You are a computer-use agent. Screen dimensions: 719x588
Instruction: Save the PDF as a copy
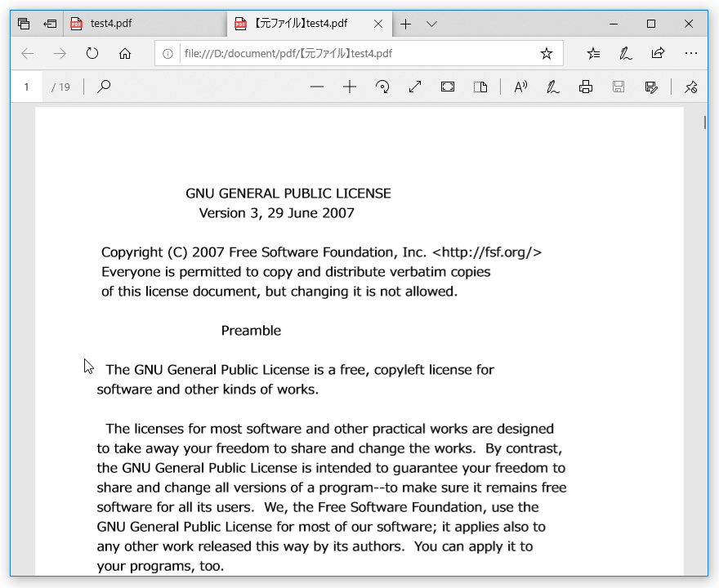click(651, 87)
